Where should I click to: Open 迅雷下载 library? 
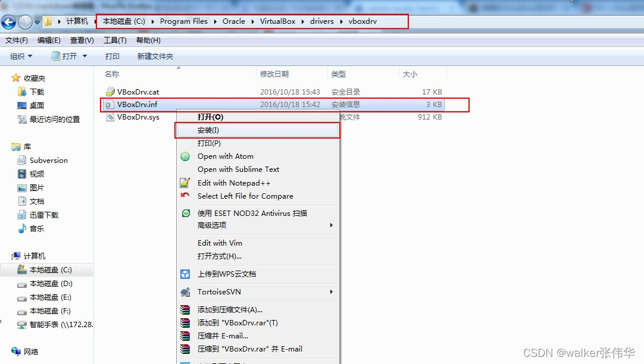click(37, 215)
